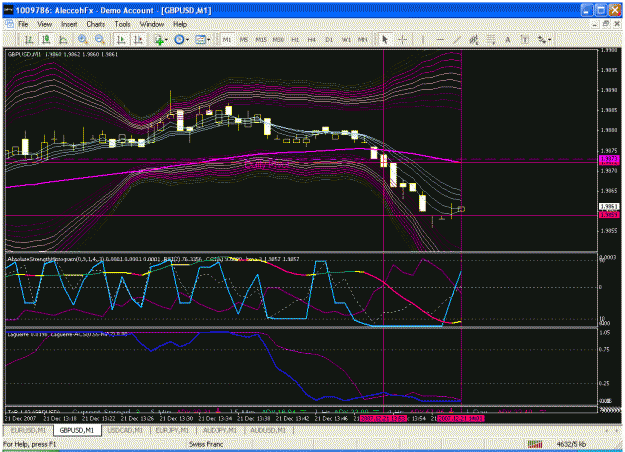Image resolution: width=625 pixels, height=452 pixels.
Task: Switch to the EURJPY,M1 chart tab
Action: (173, 430)
